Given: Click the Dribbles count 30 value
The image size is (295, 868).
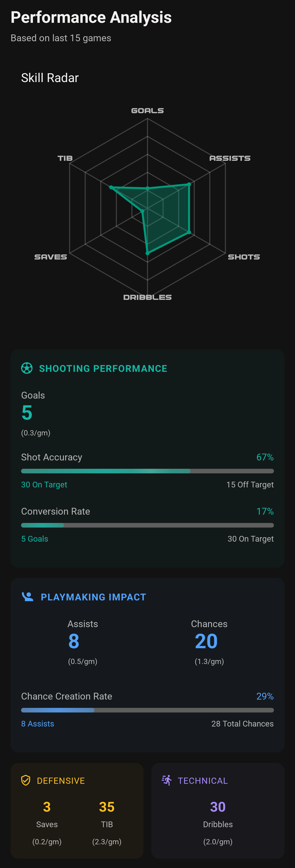Looking at the screenshot, I should click(218, 807).
